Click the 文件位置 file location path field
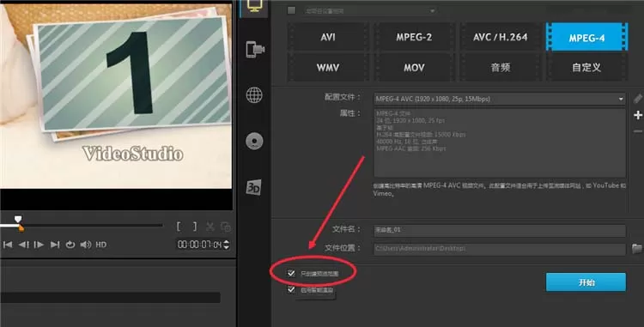This screenshot has width=644, height=327. pyautogui.click(x=500, y=249)
